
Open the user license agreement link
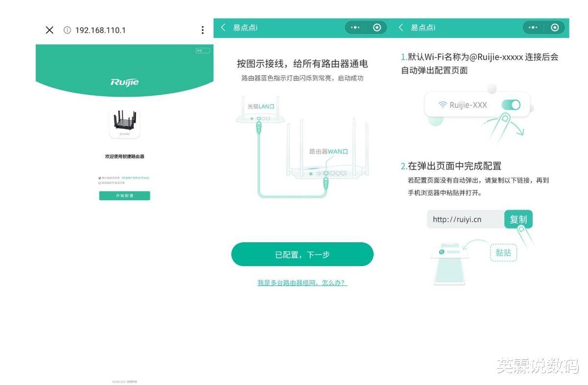(x=135, y=178)
